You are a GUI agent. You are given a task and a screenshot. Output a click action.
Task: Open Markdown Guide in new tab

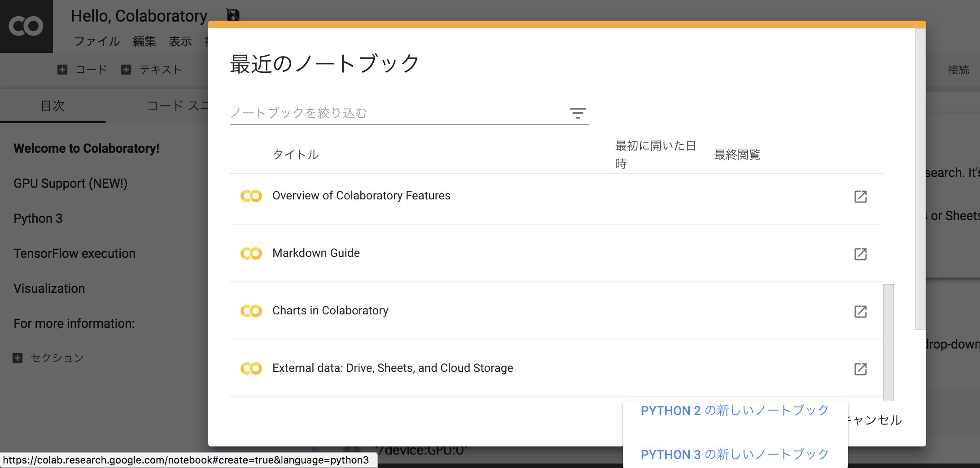pos(860,254)
